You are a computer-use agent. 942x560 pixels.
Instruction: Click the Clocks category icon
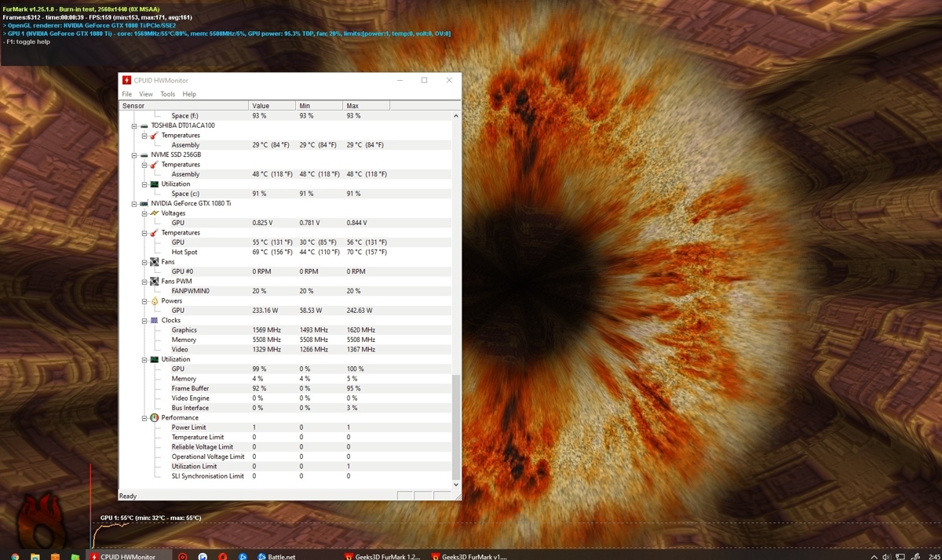point(155,320)
